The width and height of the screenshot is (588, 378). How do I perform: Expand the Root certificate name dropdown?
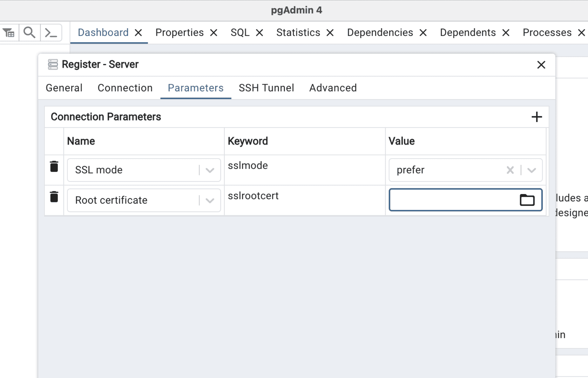[x=210, y=200]
